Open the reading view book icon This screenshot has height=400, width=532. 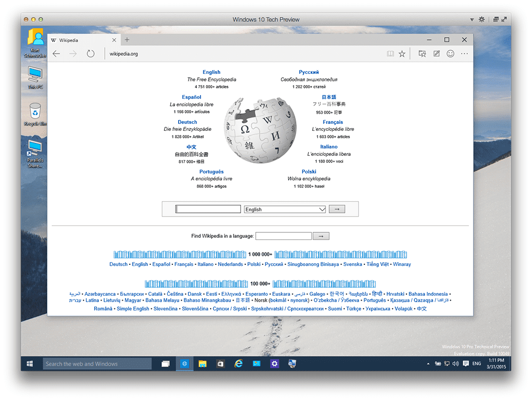390,54
